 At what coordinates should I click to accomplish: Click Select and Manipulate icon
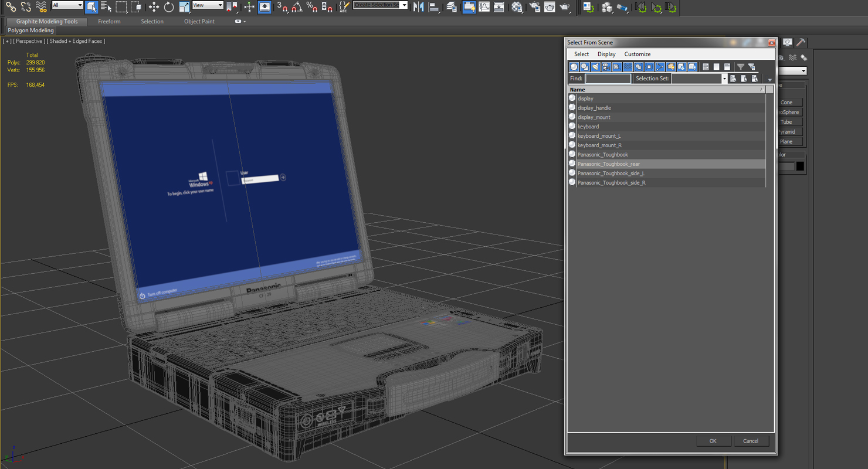click(249, 6)
